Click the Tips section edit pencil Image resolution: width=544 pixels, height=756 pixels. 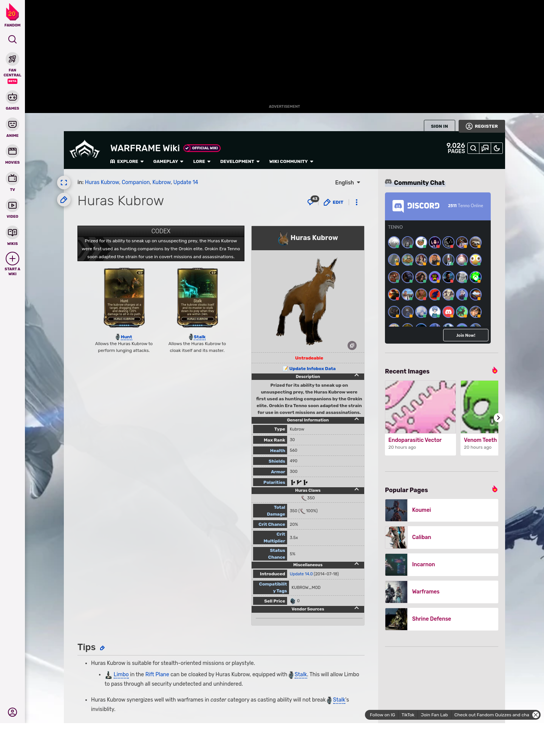(102, 648)
